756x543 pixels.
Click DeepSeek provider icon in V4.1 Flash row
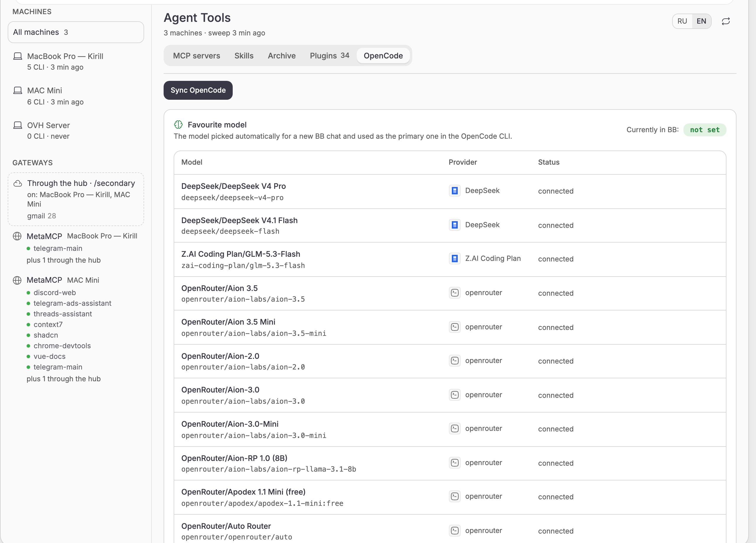click(455, 225)
